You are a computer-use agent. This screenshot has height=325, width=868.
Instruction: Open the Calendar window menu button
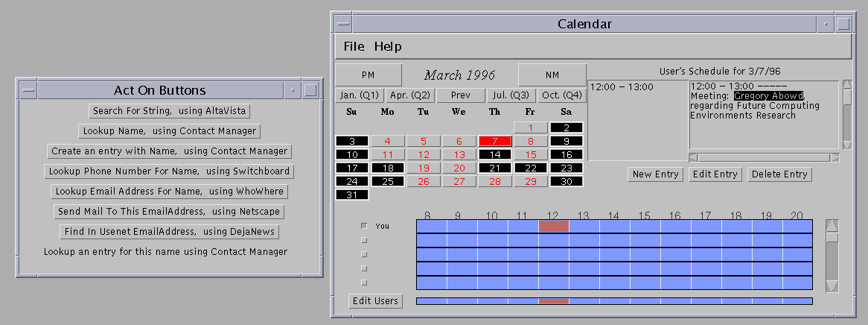(341, 24)
